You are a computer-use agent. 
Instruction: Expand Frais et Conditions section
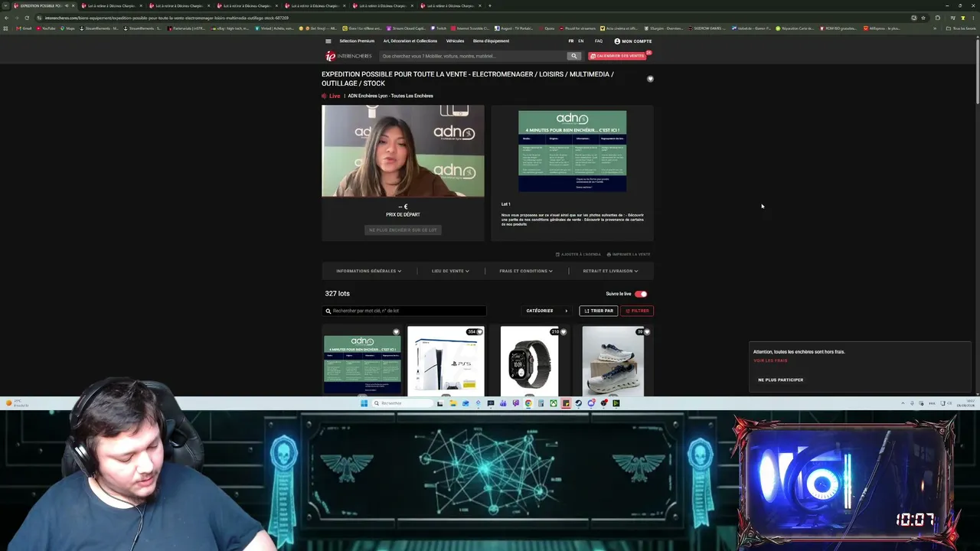click(526, 271)
